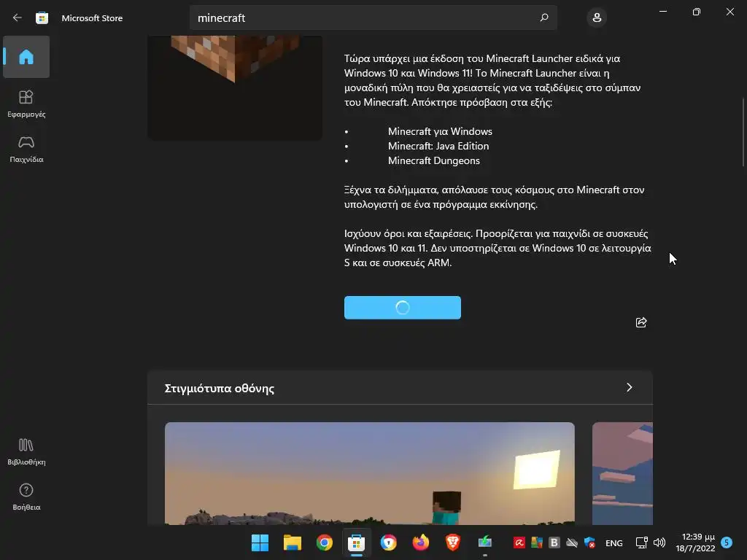Click the search box containing minecraft
The height and width of the screenshot is (560, 747).
pos(373,17)
